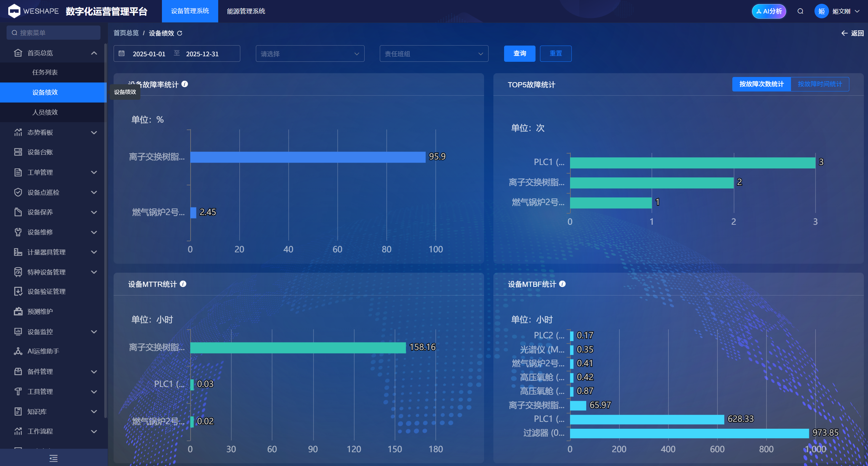Click the search magnifier icon in header

click(800, 11)
